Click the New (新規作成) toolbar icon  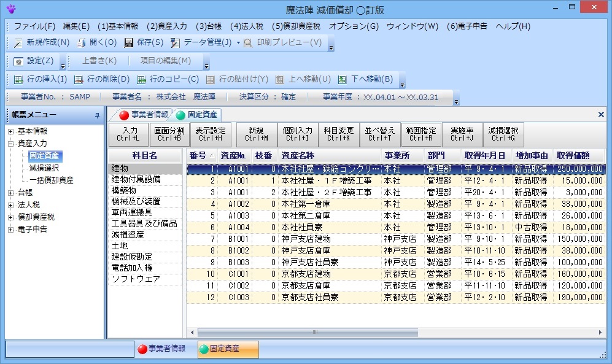click(x=18, y=43)
